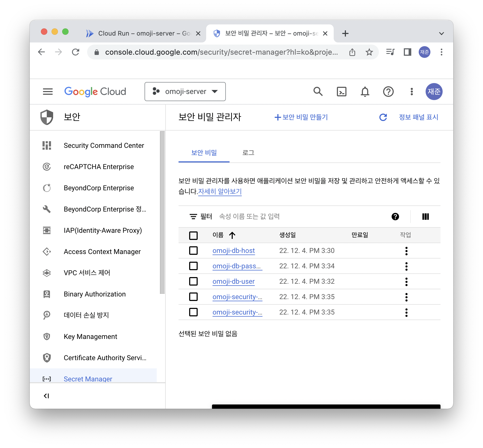Open actions menu for omoji-db-user row
The height and width of the screenshot is (448, 483).
click(x=406, y=282)
